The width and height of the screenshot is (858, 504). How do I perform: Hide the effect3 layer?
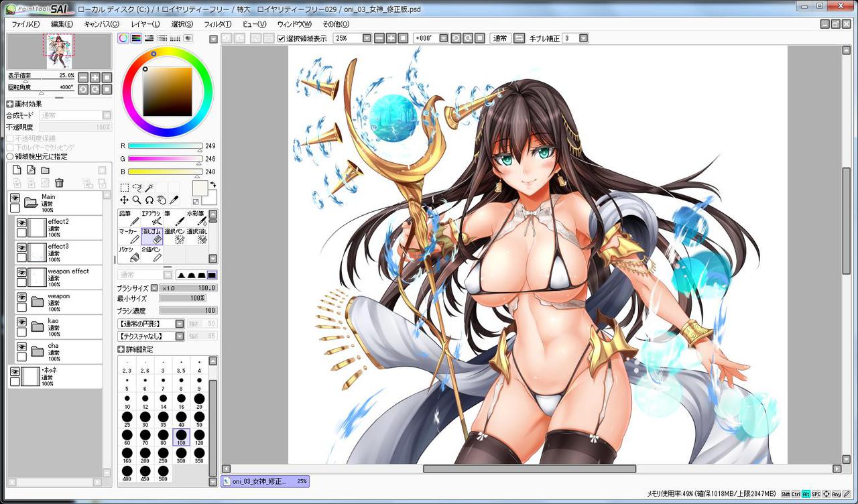click(x=21, y=247)
